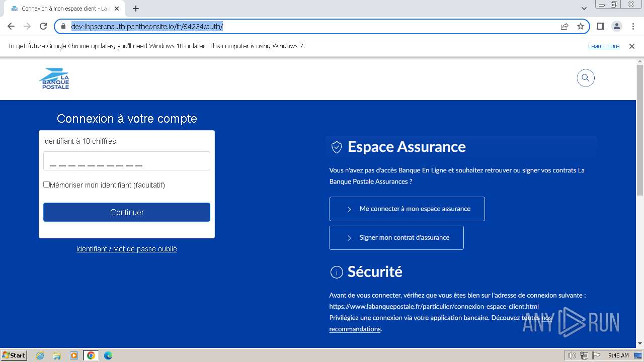Open the site search magnifier icon
The height and width of the screenshot is (362, 644).
[x=585, y=78]
